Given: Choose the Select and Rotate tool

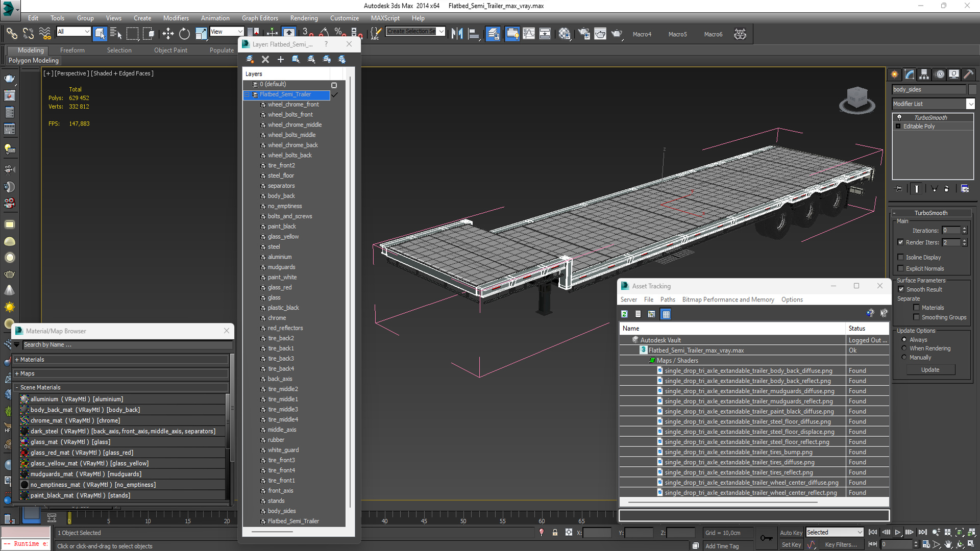Looking at the screenshot, I should pos(184,34).
